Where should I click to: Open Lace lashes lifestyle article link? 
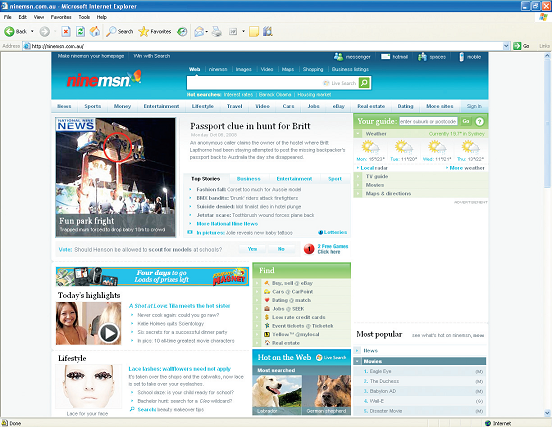[x=179, y=369]
